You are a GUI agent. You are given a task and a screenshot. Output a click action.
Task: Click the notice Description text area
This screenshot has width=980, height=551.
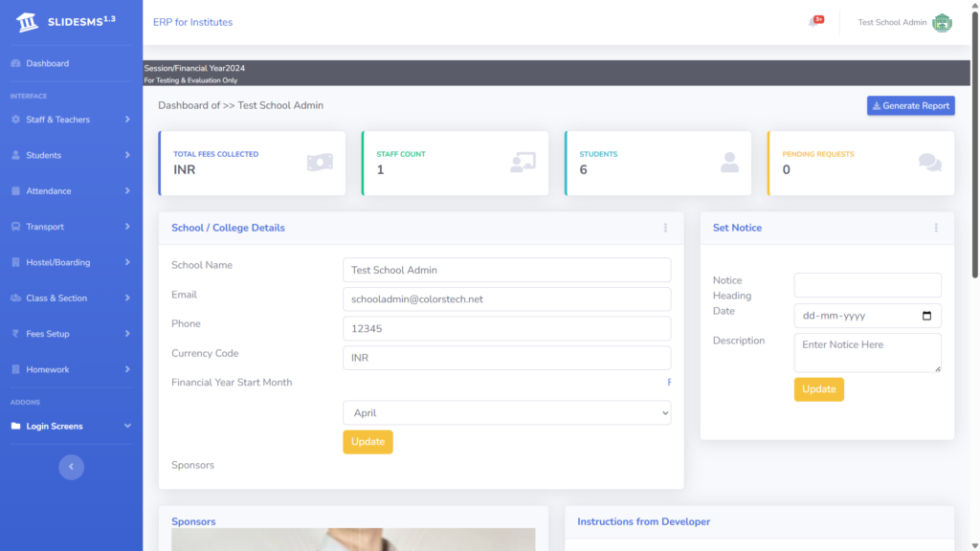[x=867, y=352]
